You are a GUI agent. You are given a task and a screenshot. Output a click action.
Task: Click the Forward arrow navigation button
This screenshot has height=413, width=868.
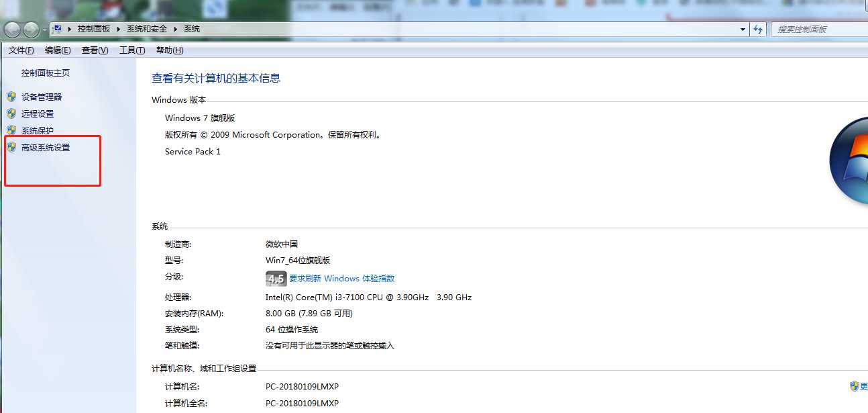click(x=32, y=30)
